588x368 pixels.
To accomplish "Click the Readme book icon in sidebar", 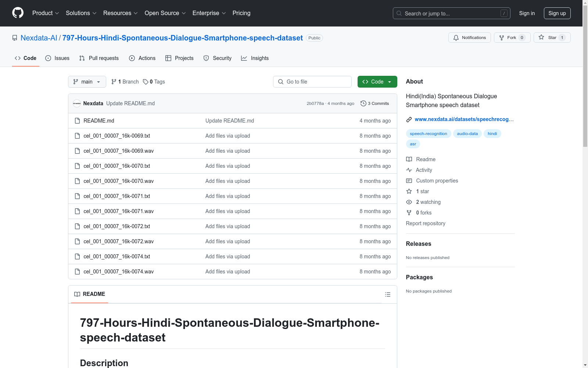I will [x=409, y=159].
